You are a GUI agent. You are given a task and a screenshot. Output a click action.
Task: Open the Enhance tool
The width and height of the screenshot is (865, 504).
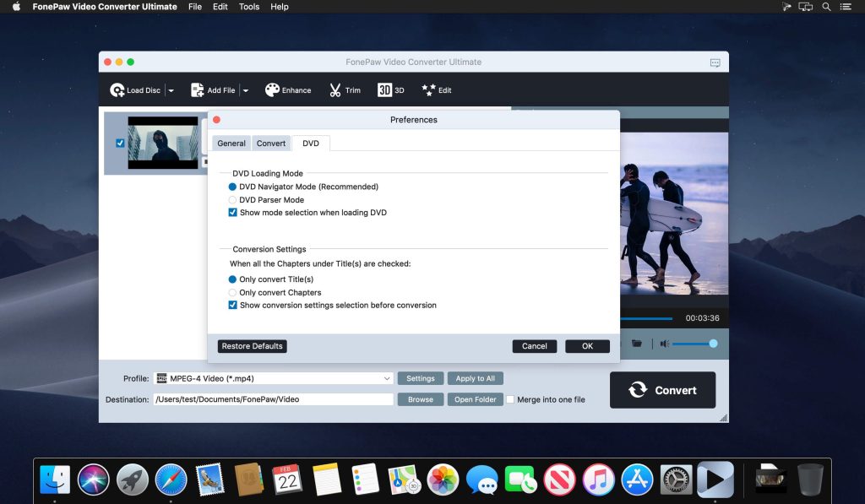coord(287,89)
